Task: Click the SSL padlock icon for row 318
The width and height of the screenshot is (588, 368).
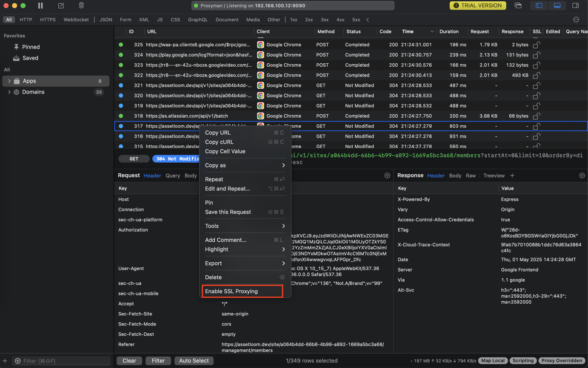Action: (537, 116)
